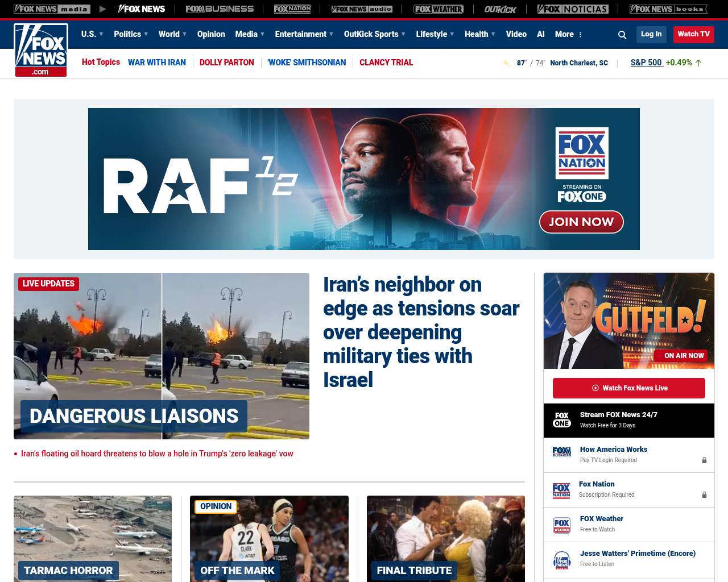
Task: Open the Gutfeld! on air now thumbnail
Action: tap(629, 321)
